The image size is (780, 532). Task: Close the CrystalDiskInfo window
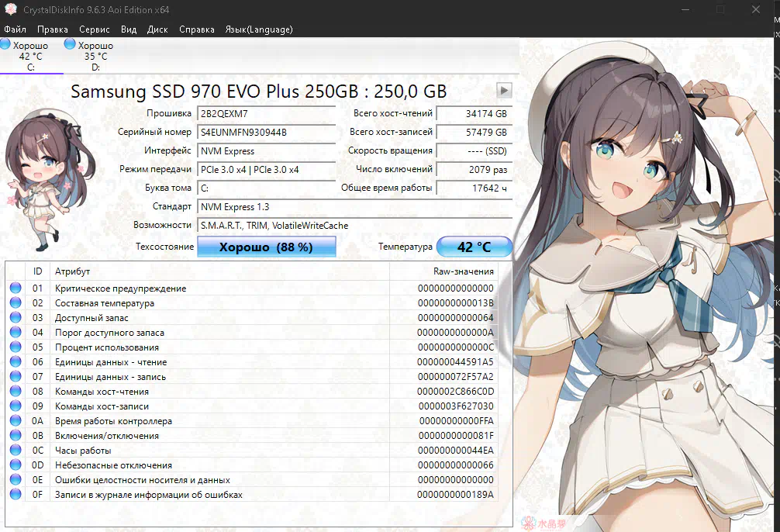(x=756, y=9)
